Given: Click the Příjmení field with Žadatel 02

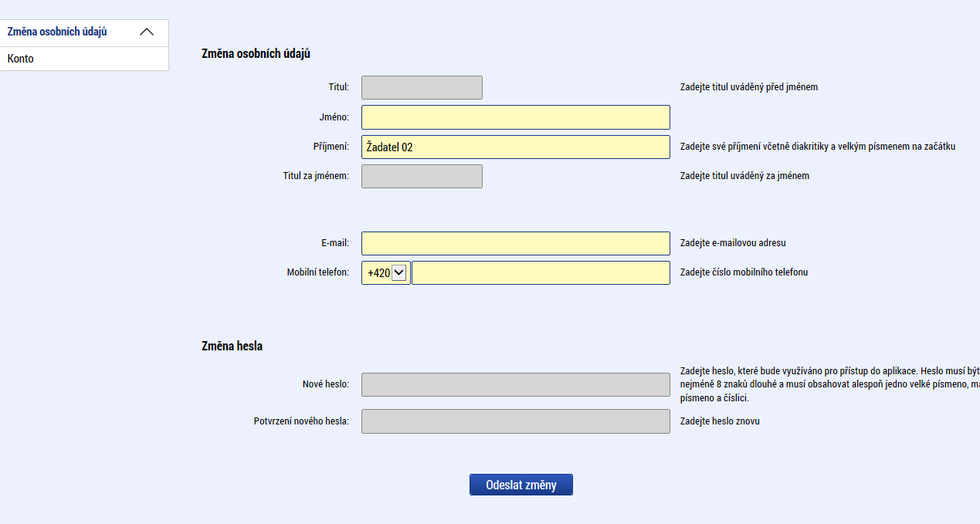Looking at the screenshot, I should point(516,147).
